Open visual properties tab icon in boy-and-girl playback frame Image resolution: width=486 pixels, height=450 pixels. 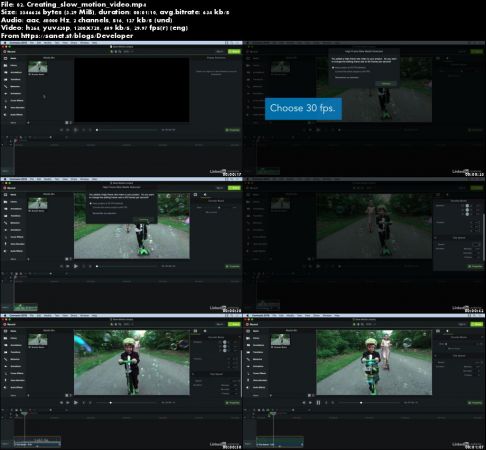tap(438, 331)
